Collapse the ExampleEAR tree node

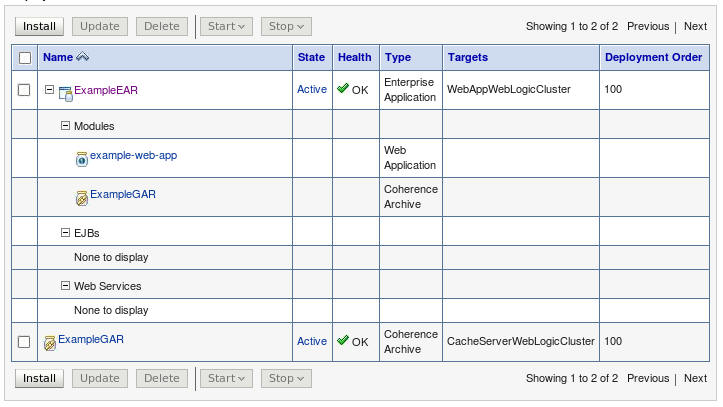click(49, 90)
